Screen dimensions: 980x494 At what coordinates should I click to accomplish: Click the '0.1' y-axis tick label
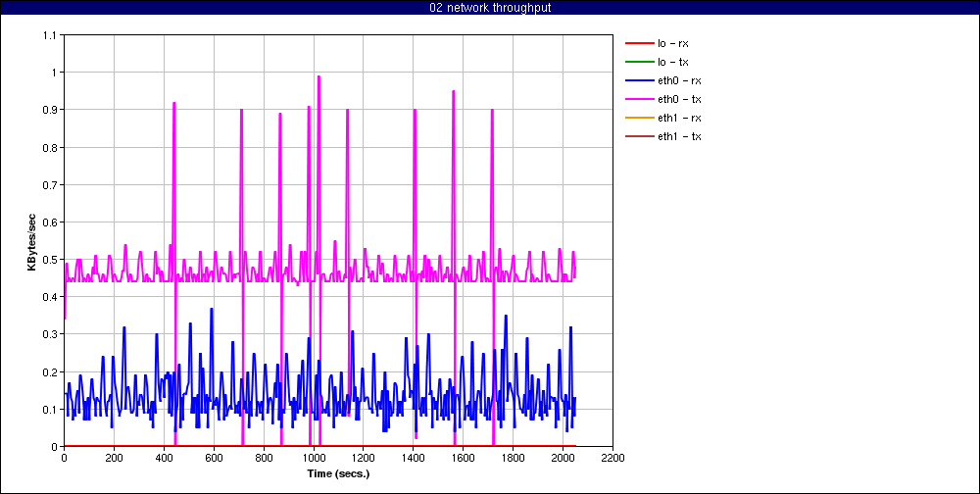click(49, 410)
